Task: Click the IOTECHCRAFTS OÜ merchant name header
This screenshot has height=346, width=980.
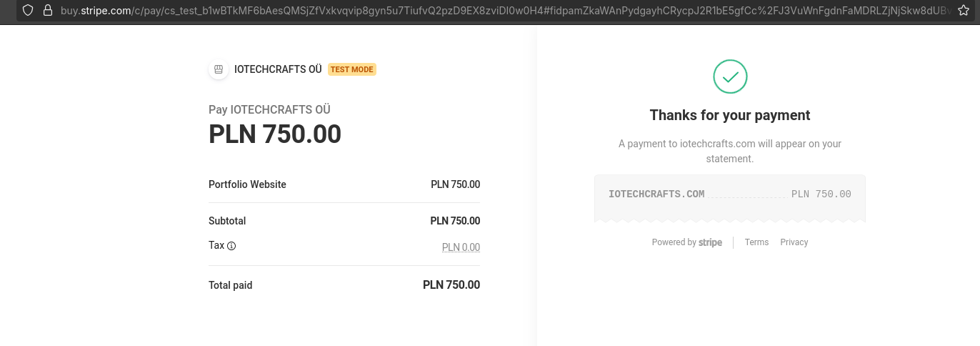Action: click(278, 69)
